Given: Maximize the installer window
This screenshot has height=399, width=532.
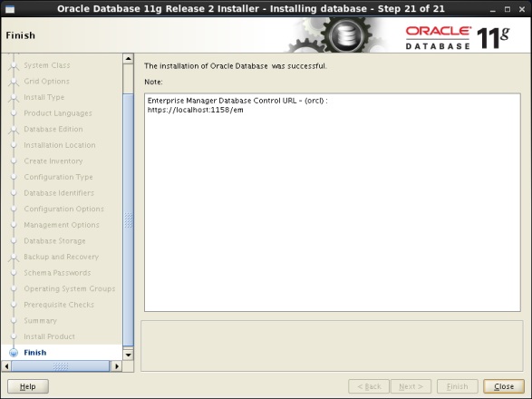Looking at the screenshot, I should point(508,9).
